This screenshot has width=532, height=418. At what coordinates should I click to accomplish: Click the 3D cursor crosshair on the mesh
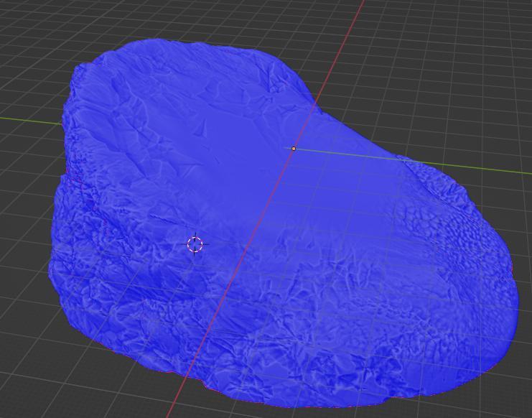(x=195, y=244)
